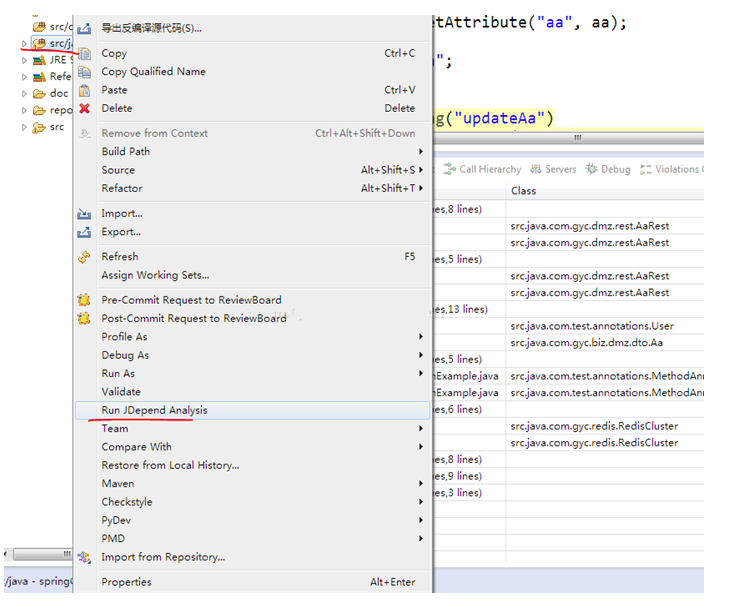
Task: Expand the JRE library tree node
Action: coord(24,60)
